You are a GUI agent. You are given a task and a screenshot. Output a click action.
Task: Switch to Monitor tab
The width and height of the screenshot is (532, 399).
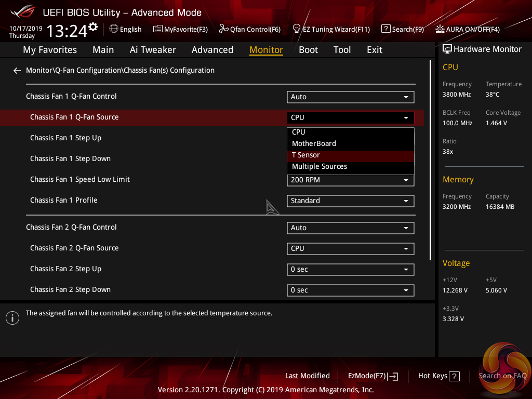click(x=267, y=50)
